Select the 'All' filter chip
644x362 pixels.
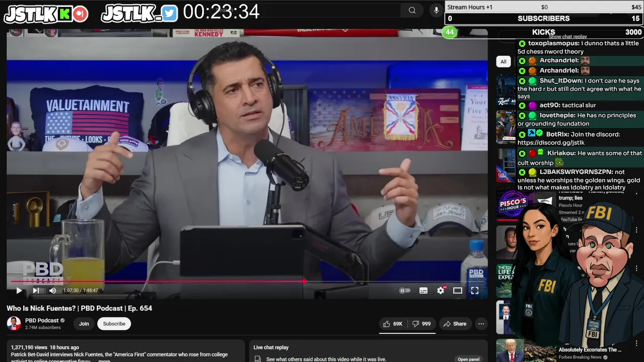pyautogui.click(x=503, y=61)
